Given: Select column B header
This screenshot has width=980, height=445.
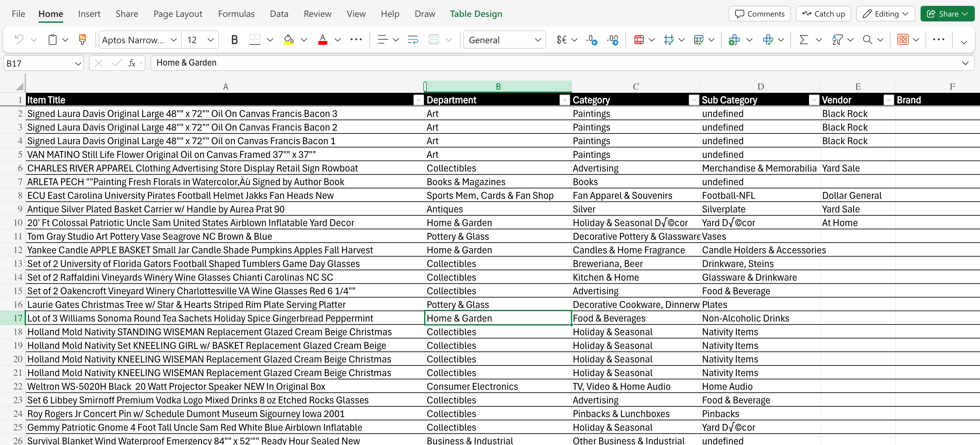Looking at the screenshot, I should point(498,86).
